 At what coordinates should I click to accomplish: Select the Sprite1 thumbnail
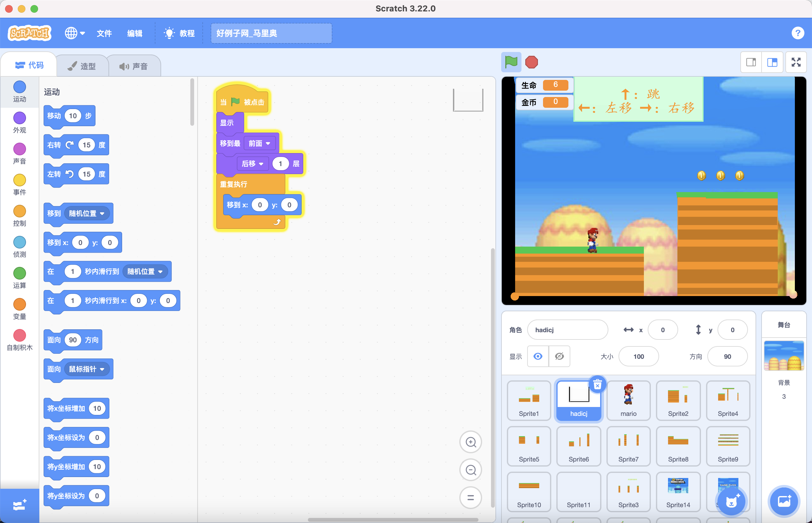(x=529, y=400)
